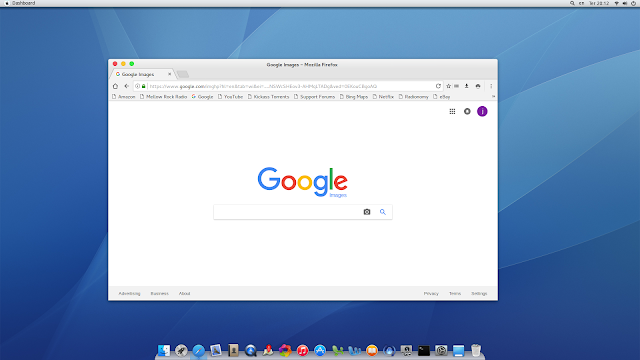Open the blue desktop folder icon in dock
Viewport: 640px width, 360px height.
pyautogui.click(x=458, y=350)
